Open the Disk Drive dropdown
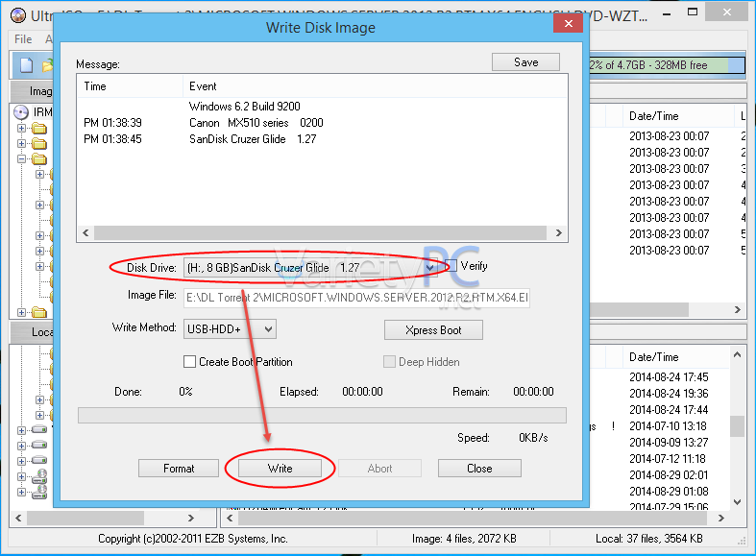This screenshot has height=556, width=756. pos(429,267)
